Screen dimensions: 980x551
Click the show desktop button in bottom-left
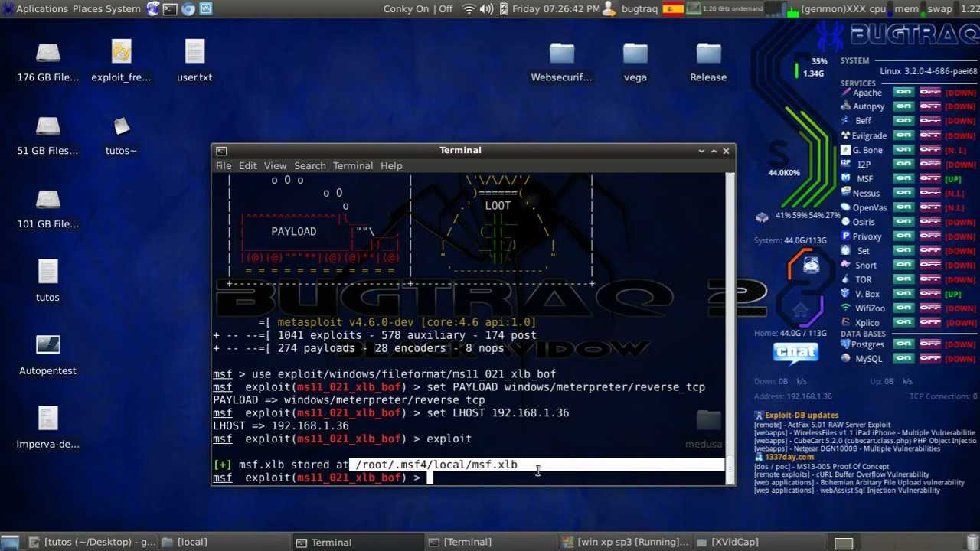coord(11,543)
